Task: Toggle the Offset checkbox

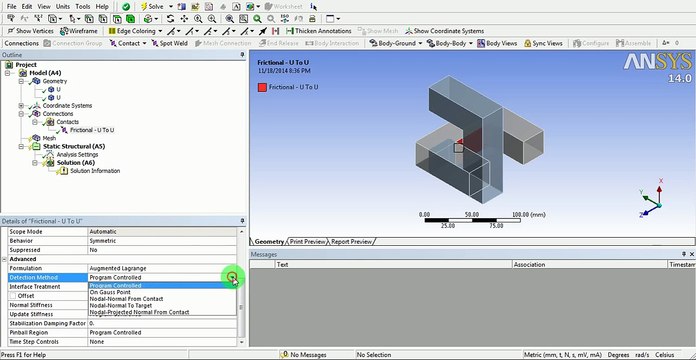Action: coord(13,296)
